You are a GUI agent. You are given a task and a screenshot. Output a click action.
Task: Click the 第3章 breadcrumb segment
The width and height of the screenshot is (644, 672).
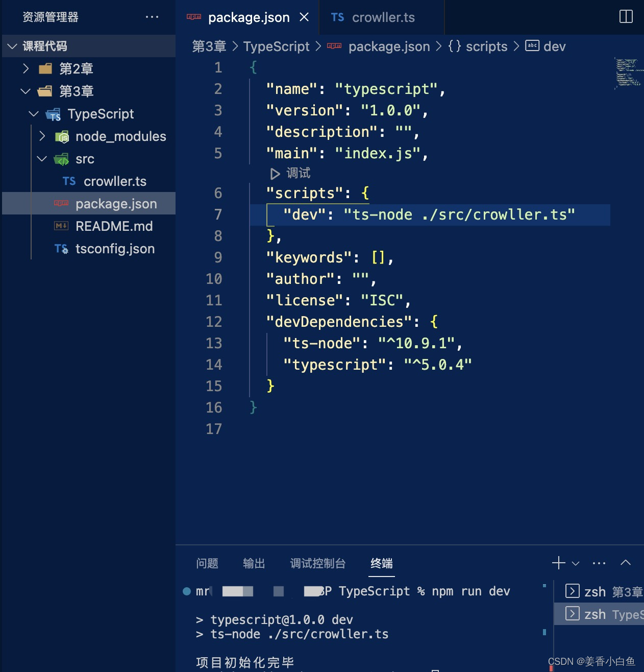pos(209,46)
